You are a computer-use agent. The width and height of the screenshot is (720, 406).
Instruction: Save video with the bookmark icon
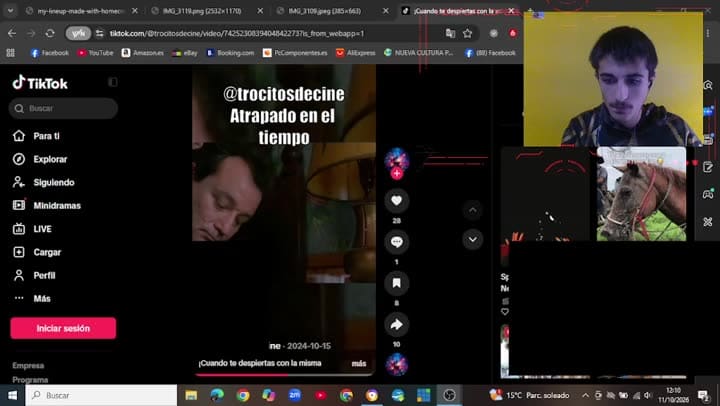coord(397,283)
